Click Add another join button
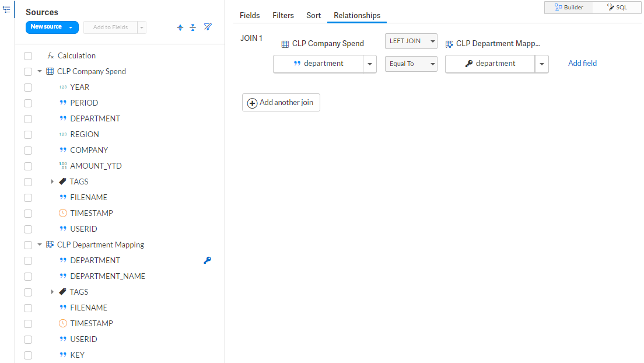 (x=281, y=103)
